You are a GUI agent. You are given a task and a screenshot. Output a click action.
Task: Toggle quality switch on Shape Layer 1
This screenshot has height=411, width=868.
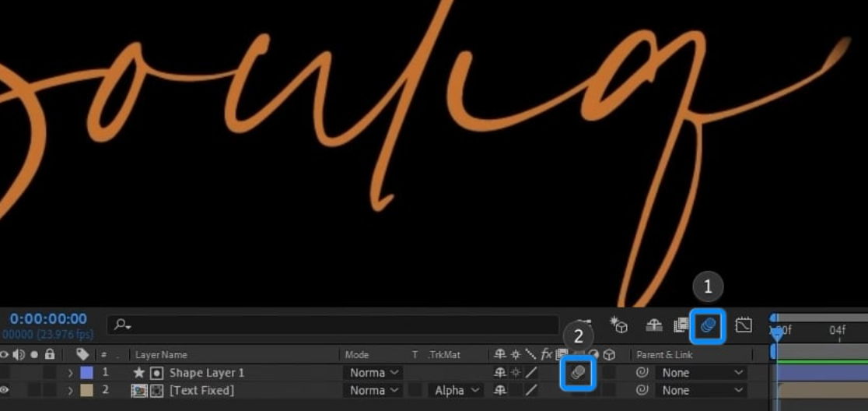[531, 373]
